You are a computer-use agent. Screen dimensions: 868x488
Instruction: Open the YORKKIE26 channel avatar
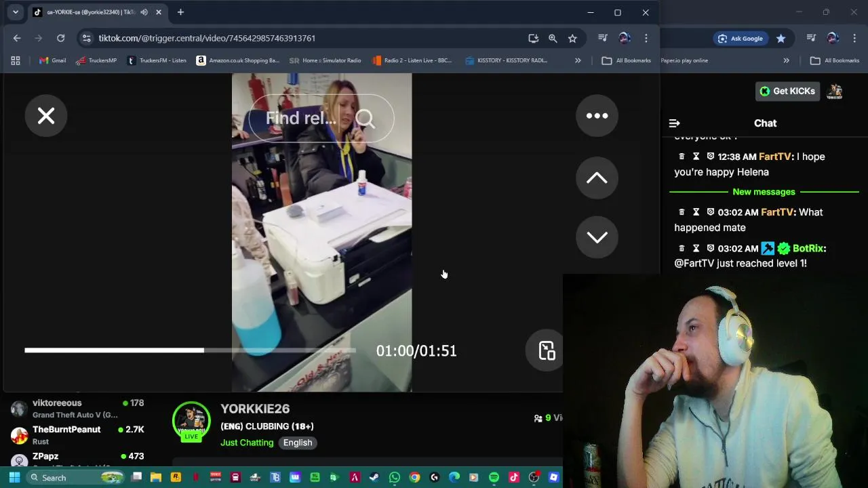(x=191, y=422)
